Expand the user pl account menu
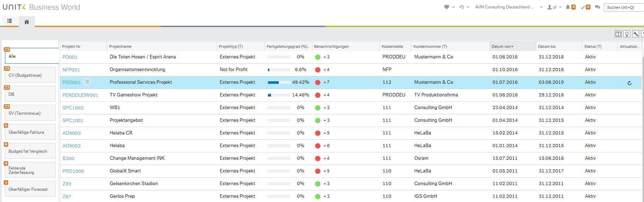The height and width of the screenshot is (202, 644). [x=554, y=7]
